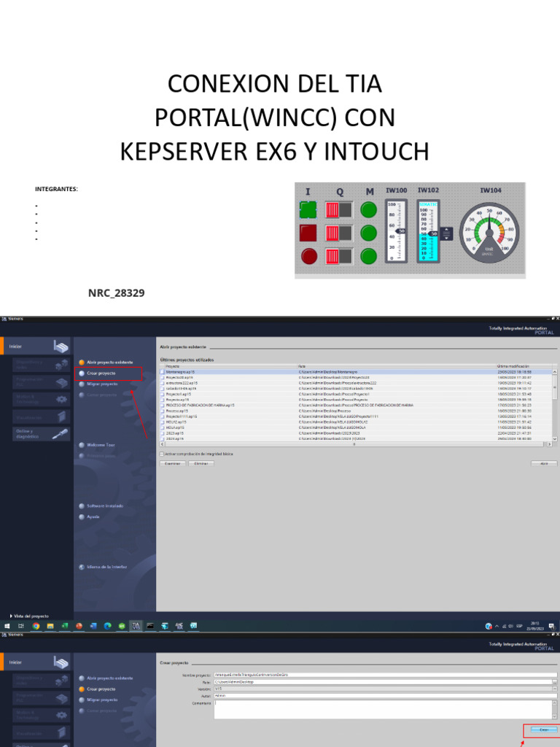
Task: Click project list horizontal scrollbar right arrow
Action: point(548,444)
